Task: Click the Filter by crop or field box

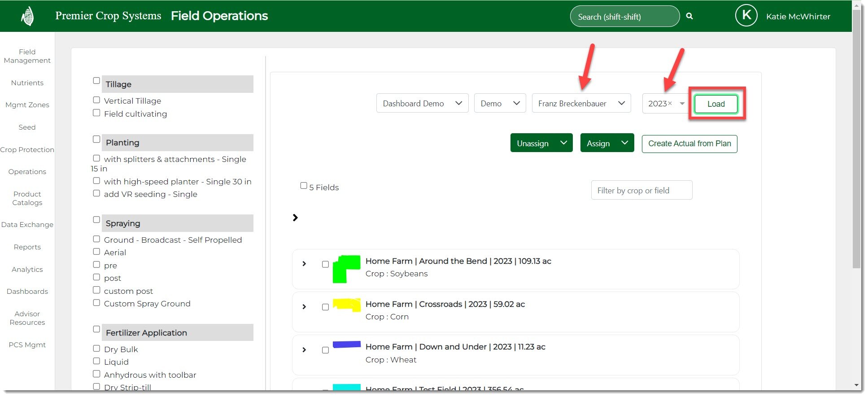Action: click(641, 191)
